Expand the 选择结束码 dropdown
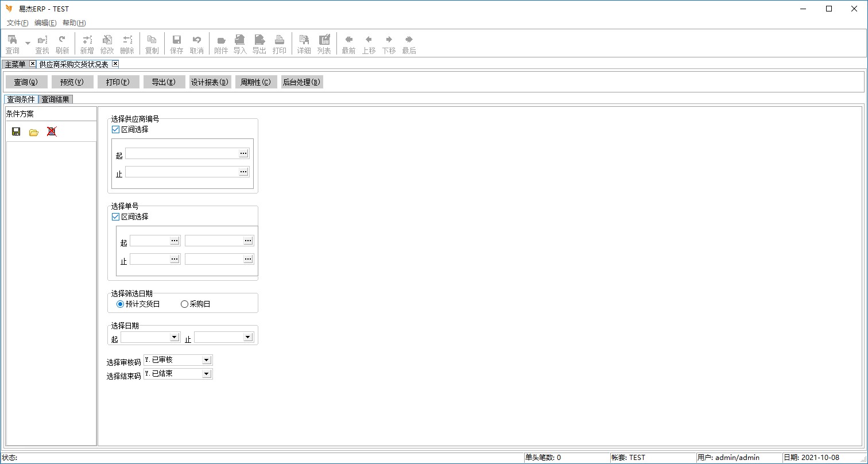The image size is (868, 464). point(207,374)
